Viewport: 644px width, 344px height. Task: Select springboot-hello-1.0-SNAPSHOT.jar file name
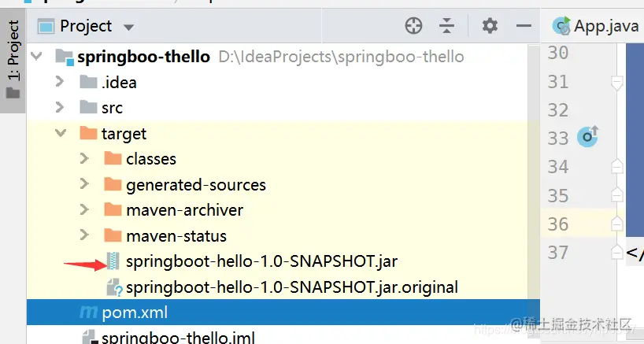click(x=261, y=261)
